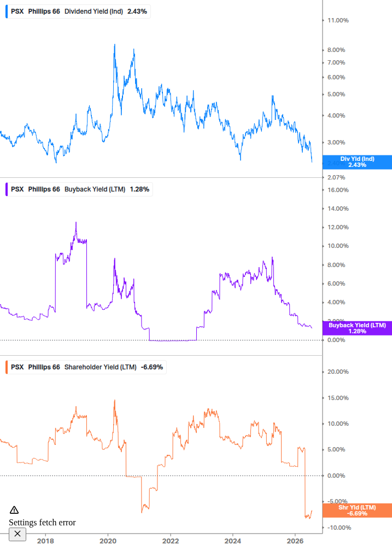Click the 5.00% label on dividend axis

click(x=336, y=94)
